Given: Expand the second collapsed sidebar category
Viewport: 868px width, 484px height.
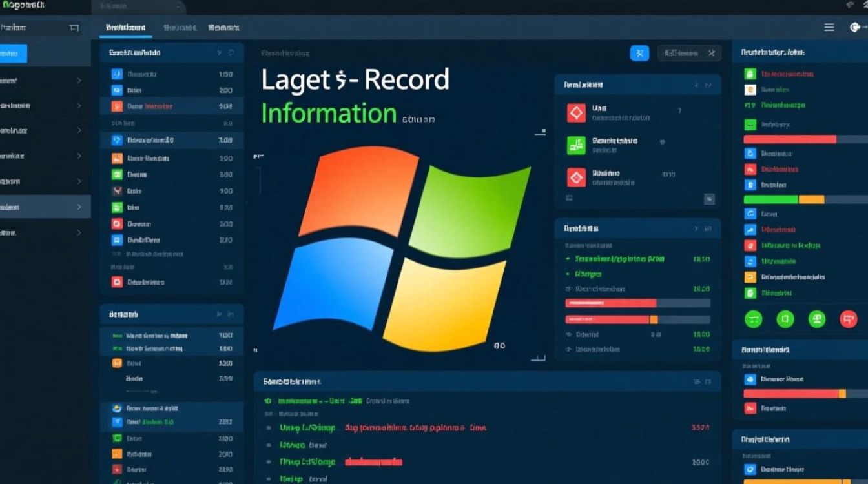Looking at the screenshot, I should click(x=81, y=106).
